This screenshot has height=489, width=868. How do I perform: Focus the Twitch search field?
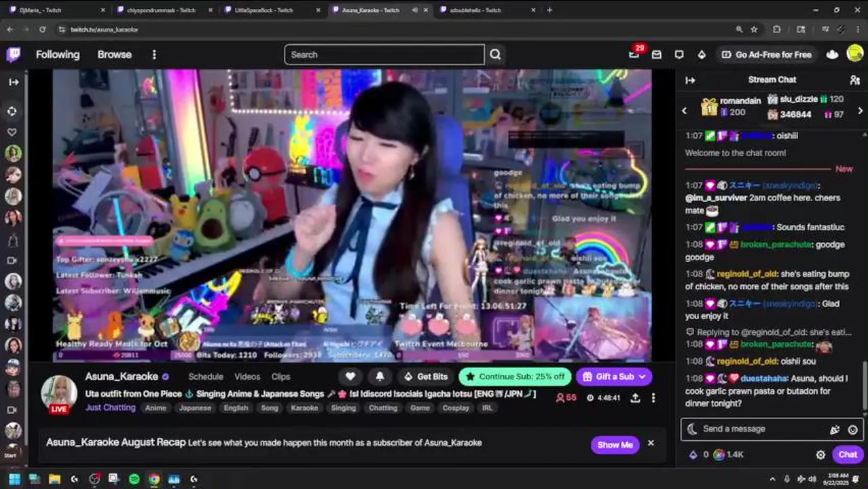coord(384,55)
